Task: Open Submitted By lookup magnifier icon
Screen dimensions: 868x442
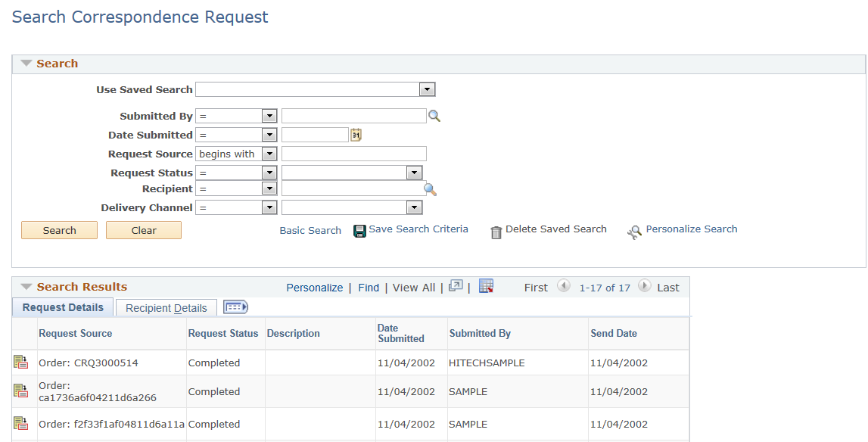Action: 434,117
